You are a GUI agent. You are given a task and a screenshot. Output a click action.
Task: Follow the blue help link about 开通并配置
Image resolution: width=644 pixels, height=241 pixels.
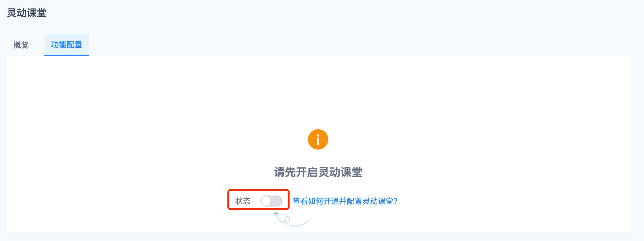pos(345,201)
